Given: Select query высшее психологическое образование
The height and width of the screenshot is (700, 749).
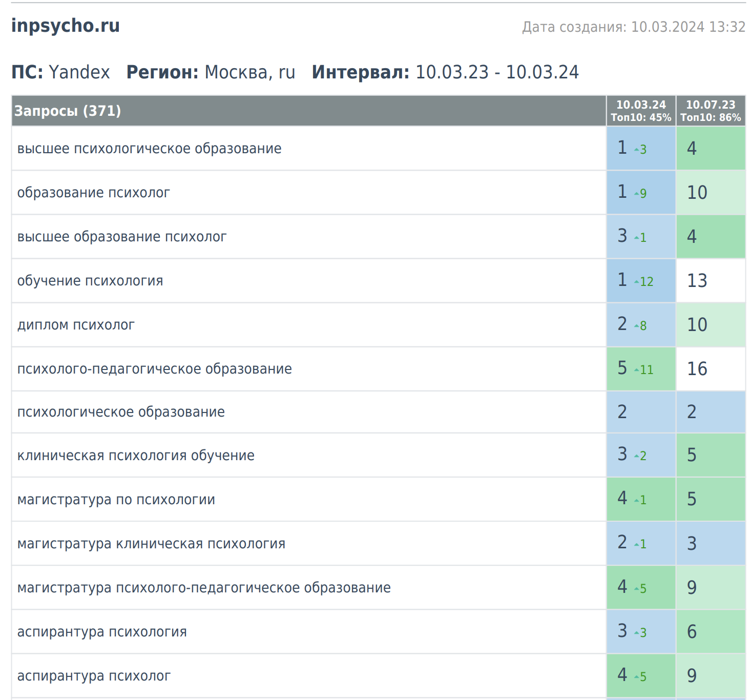Looking at the screenshot, I should [149, 149].
